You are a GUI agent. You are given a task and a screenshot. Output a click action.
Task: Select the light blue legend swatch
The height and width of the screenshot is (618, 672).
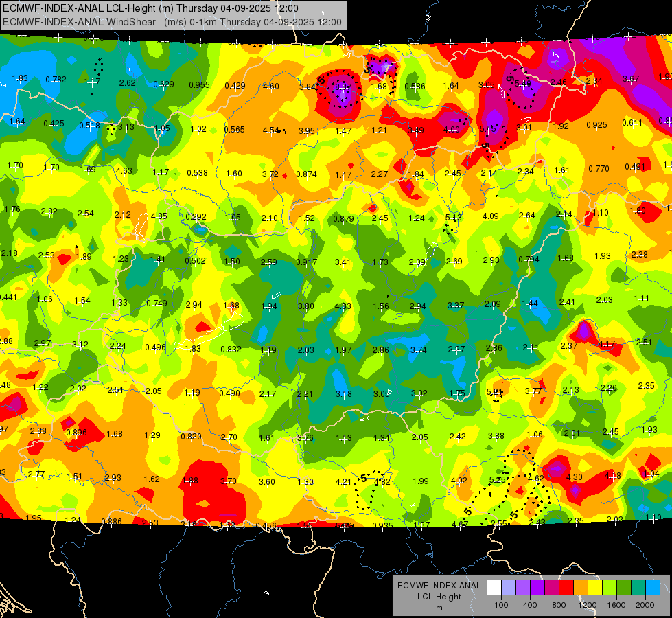(653, 588)
